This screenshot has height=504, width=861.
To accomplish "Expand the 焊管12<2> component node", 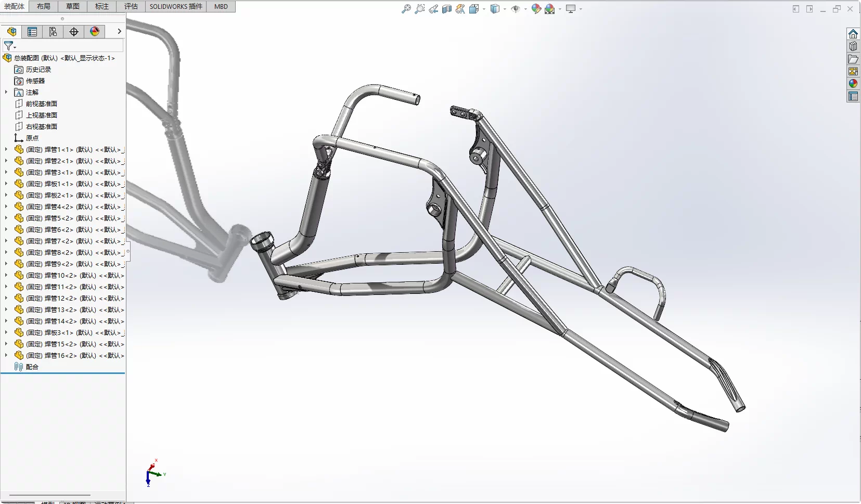I will click(6, 298).
